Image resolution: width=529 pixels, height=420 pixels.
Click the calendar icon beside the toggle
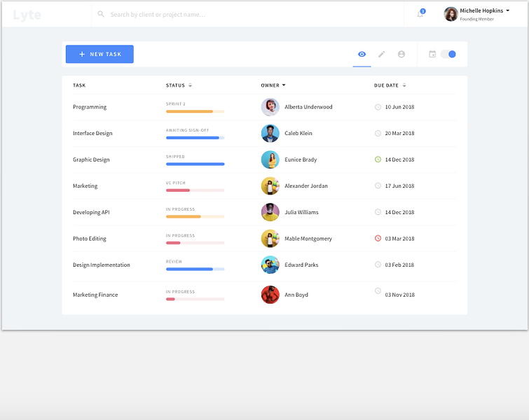click(432, 54)
